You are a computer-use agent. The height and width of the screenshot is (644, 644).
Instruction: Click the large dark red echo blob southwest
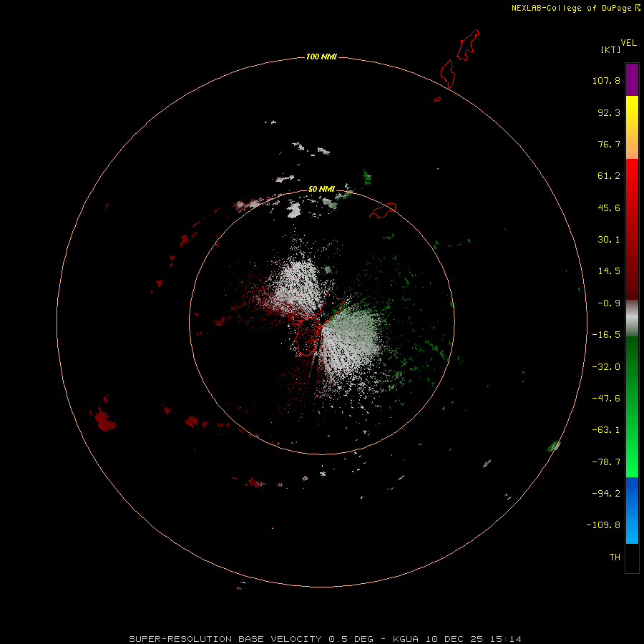point(104,420)
